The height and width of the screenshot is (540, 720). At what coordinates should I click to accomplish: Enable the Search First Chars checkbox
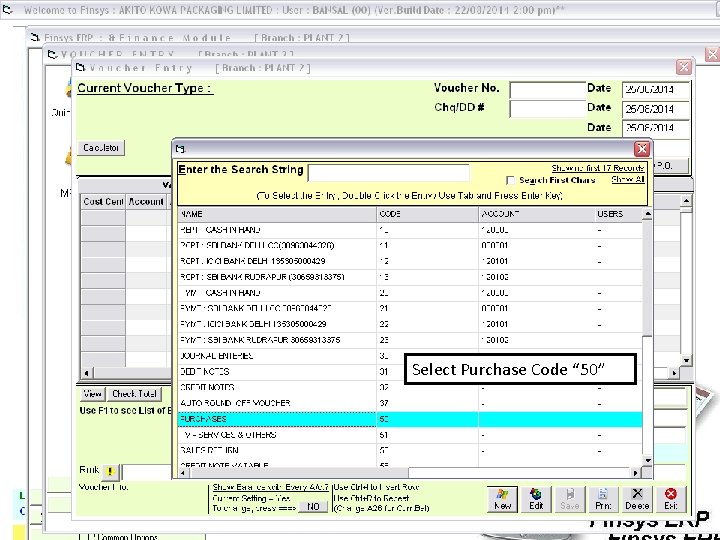(510, 180)
